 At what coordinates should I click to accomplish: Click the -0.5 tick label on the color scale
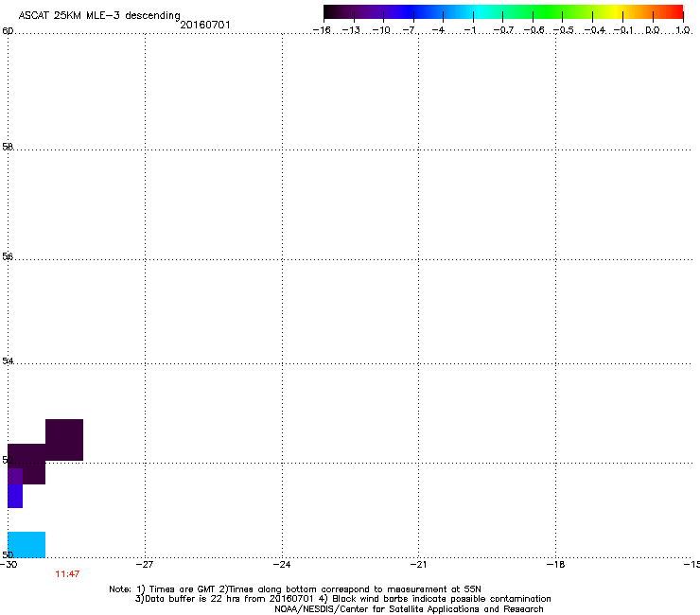(564, 30)
